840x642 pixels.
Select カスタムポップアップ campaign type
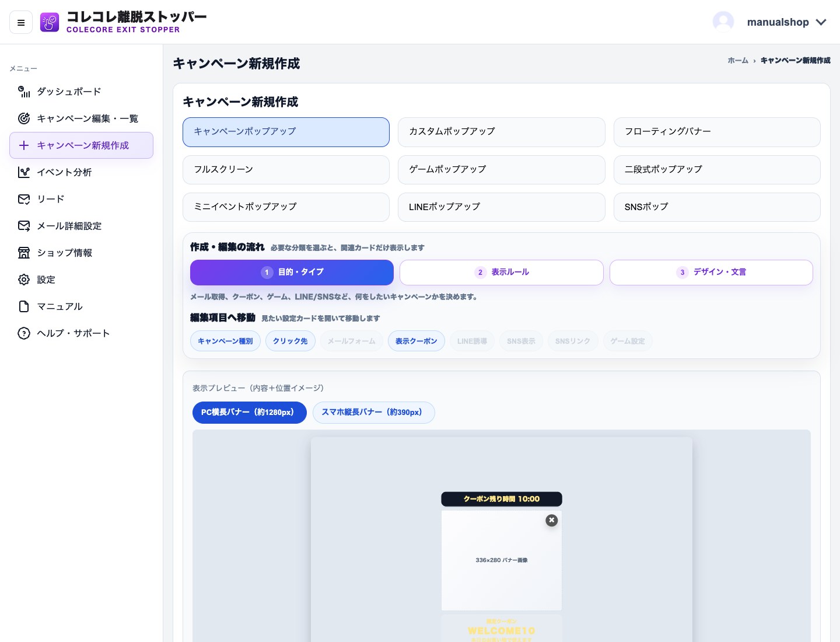tap(502, 132)
